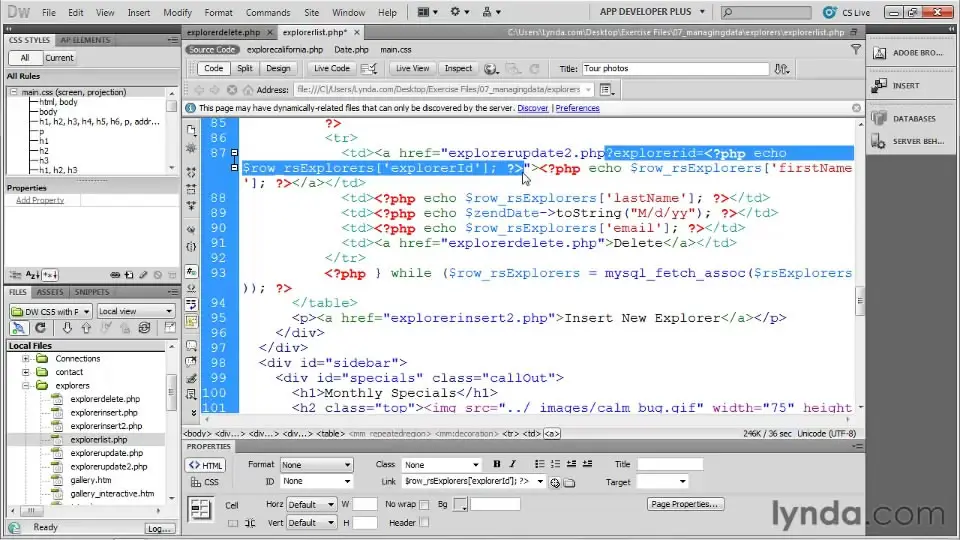The height and width of the screenshot is (540, 960).
Task: Refresh the Files panel
Action: (40, 328)
